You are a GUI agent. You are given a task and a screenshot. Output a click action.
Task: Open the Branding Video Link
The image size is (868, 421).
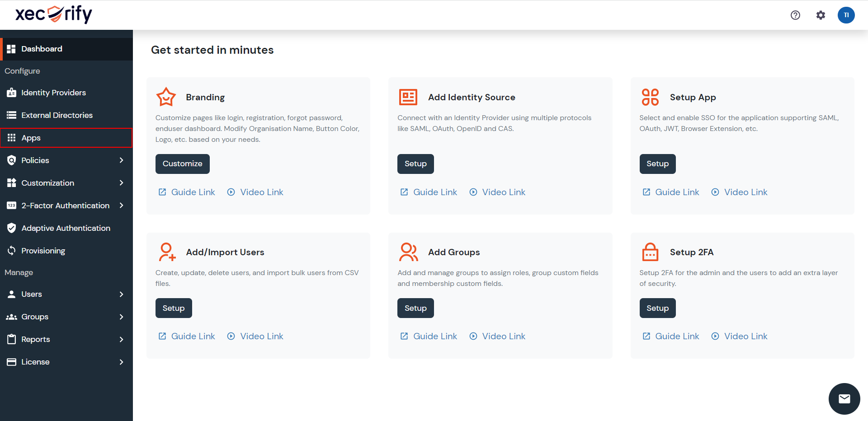[x=255, y=192]
